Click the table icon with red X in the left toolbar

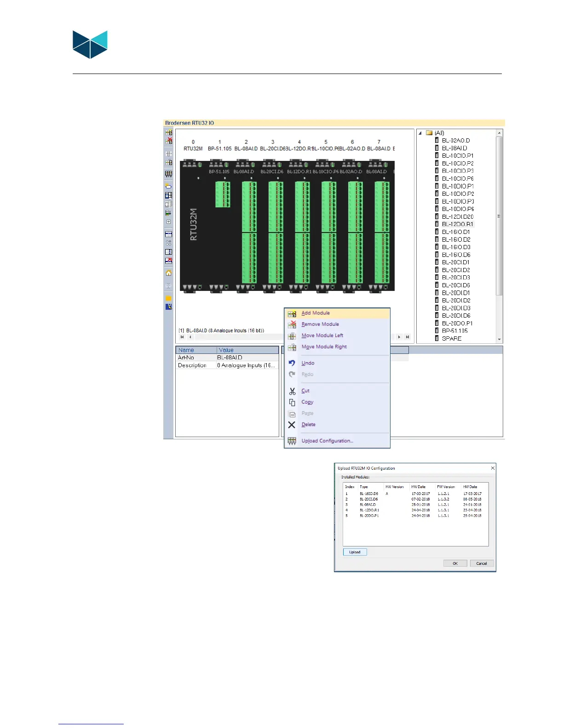coord(169,261)
